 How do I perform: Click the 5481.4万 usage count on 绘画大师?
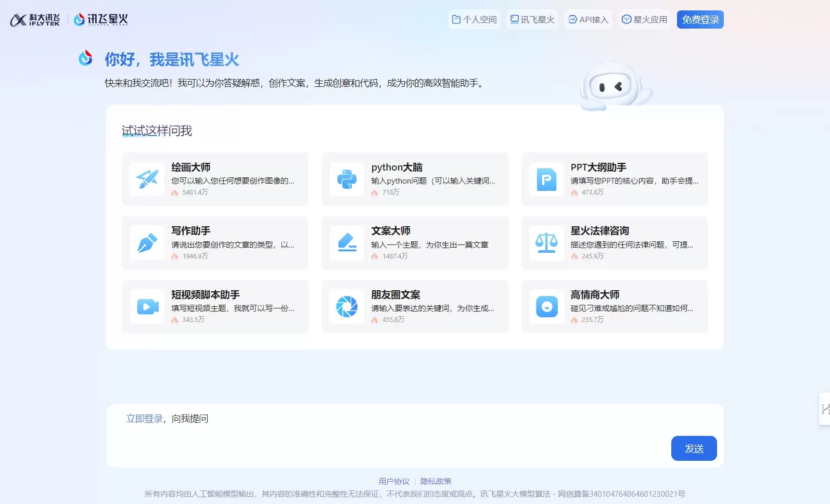pyautogui.click(x=195, y=192)
